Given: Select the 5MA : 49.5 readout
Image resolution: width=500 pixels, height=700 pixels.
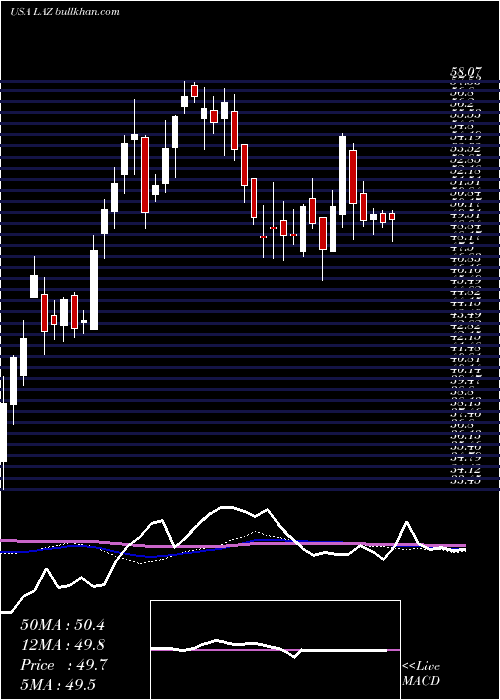Looking at the screenshot, I should click(58, 685).
